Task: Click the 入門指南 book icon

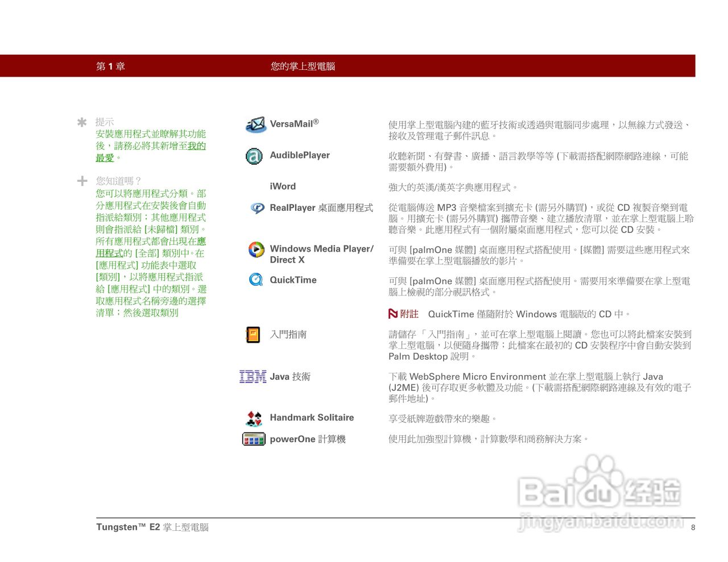Action: 253,335
